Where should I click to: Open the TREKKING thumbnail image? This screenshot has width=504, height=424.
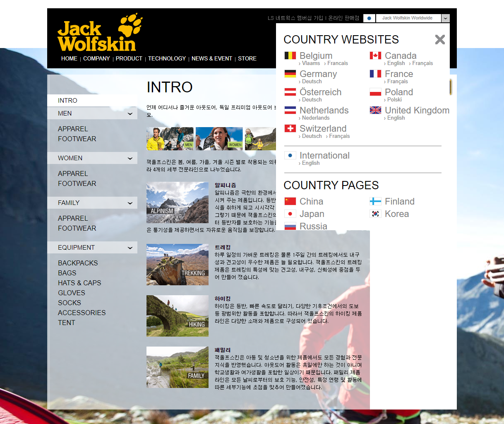click(x=178, y=265)
